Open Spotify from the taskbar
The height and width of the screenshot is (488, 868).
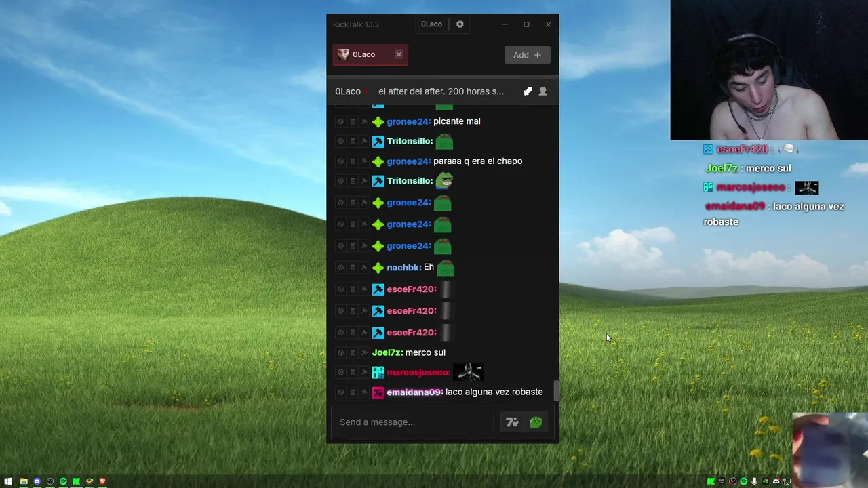pyautogui.click(x=63, y=481)
